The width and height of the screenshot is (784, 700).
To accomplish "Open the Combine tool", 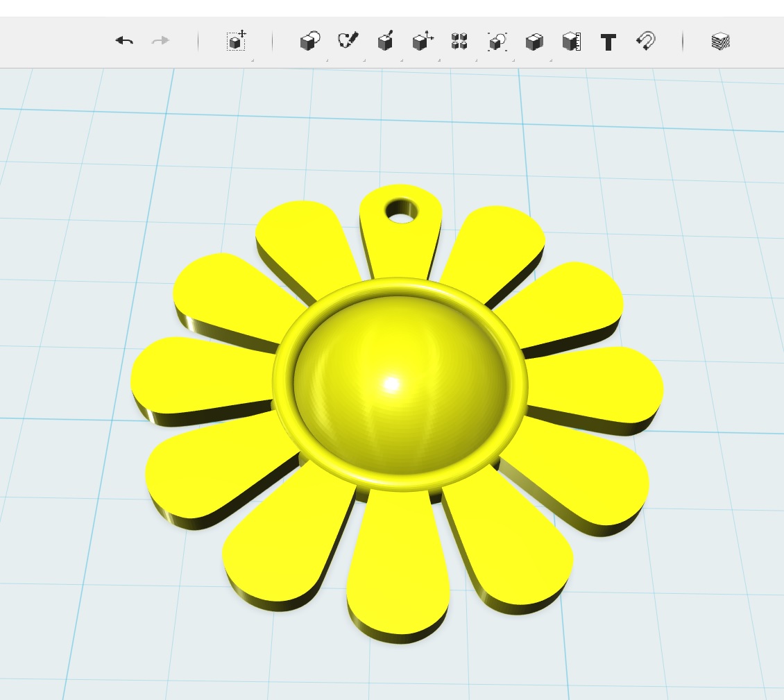I will (534, 42).
